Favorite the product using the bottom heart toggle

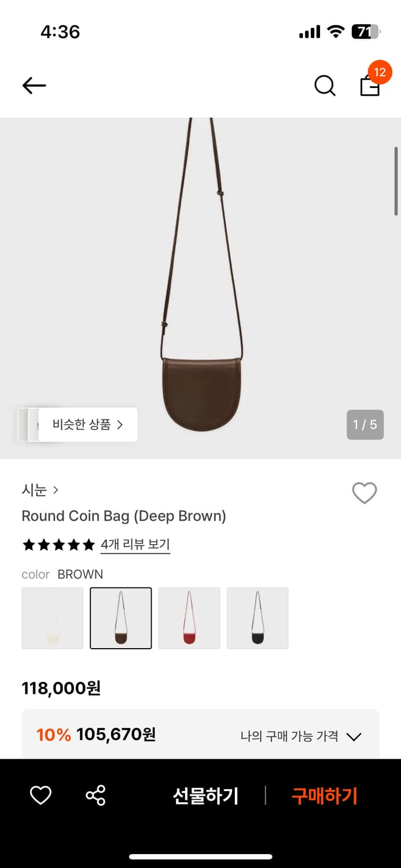click(x=40, y=796)
